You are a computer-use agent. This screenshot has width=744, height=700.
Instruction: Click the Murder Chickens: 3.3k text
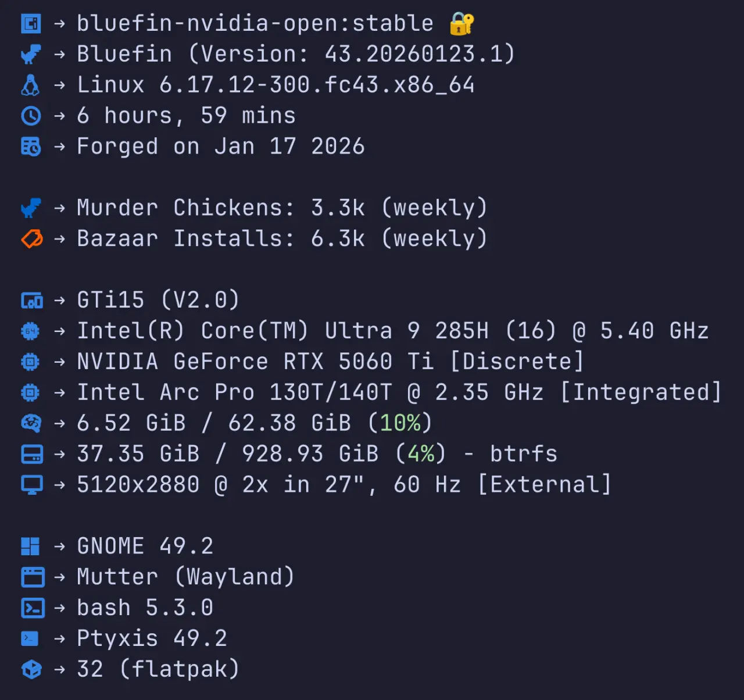point(221,208)
